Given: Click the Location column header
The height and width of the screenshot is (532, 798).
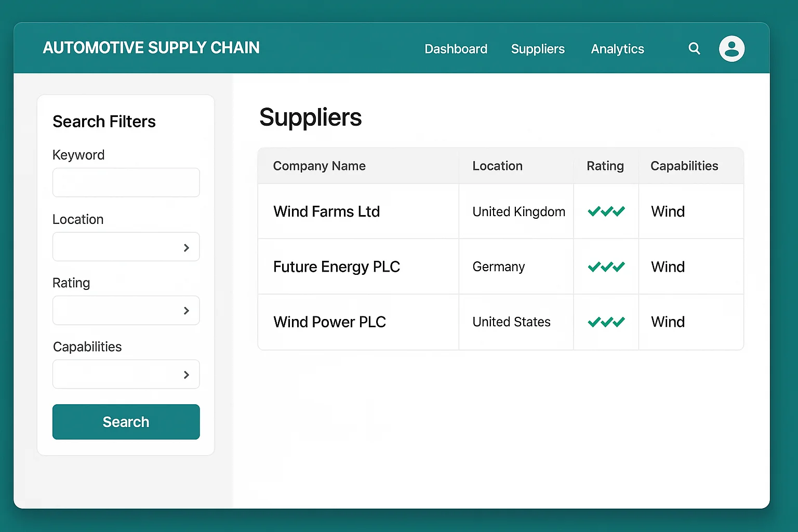Looking at the screenshot, I should coord(497,166).
